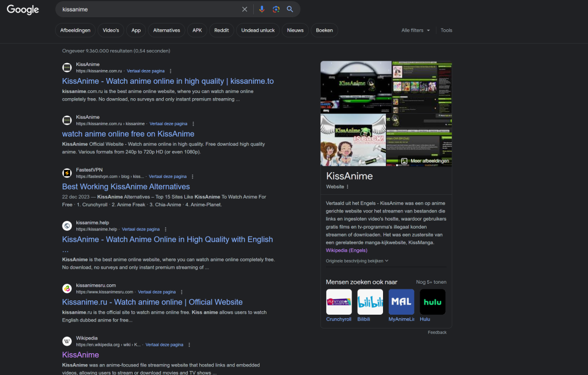The width and height of the screenshot is (588, 375).
Task: Click Vertaal deze pagina for first kissanime.com.ru result
Action: 145,71
